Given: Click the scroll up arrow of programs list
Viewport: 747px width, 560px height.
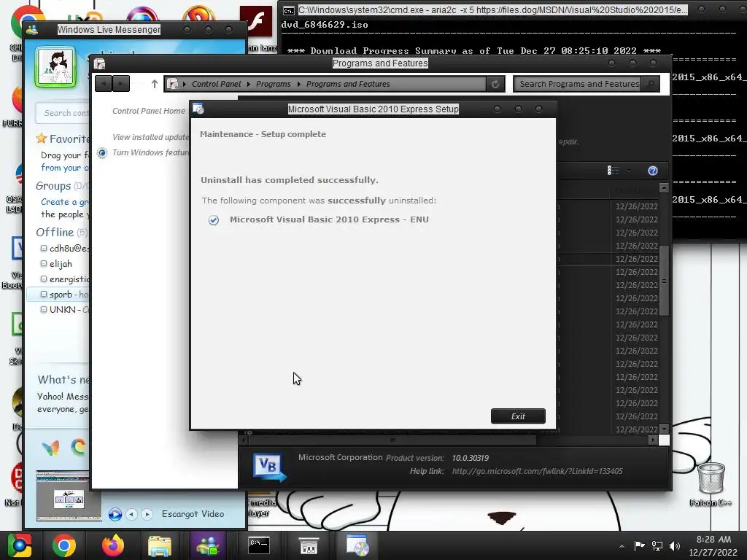Looking at the screenshot, I should point(664,187).
